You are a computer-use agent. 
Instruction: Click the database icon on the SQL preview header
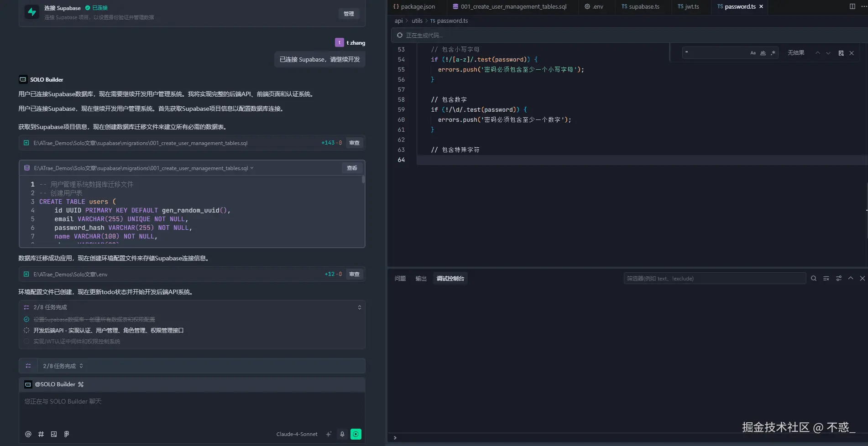coord(27,168)
